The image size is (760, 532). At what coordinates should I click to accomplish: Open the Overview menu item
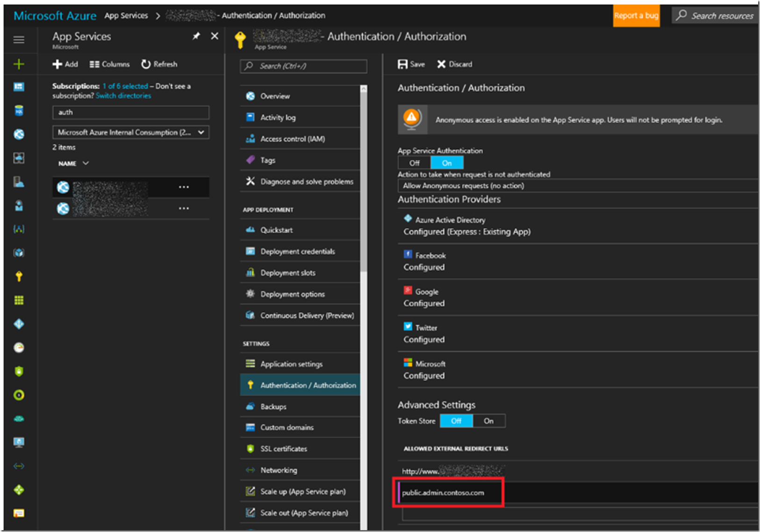point(300,96)
